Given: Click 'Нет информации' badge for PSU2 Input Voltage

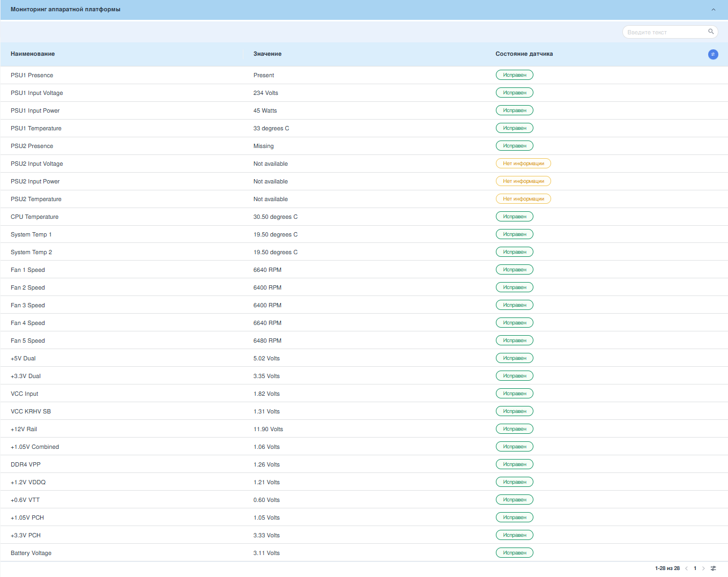Looking at the screenshot, I should point(523,164).
